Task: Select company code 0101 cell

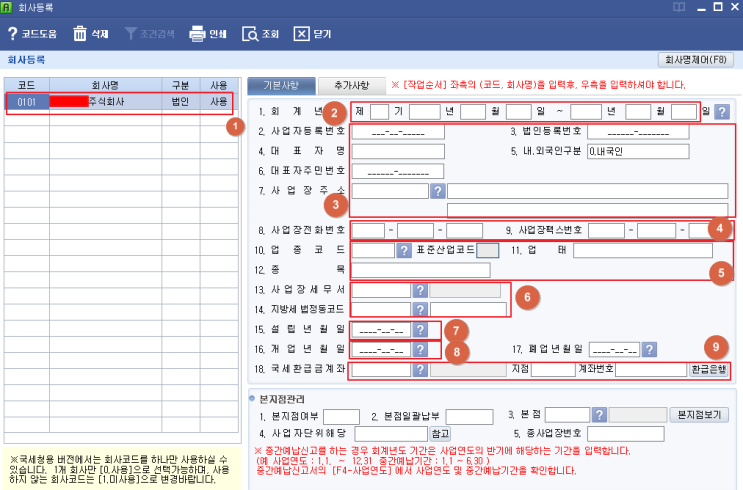Action: tap(27, 102)
